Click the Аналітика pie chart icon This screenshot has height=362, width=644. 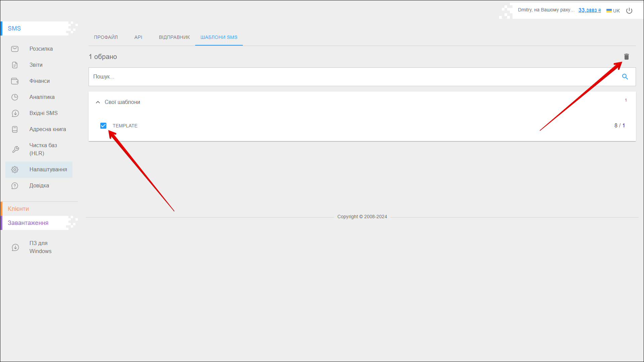(x=15, y=97)
